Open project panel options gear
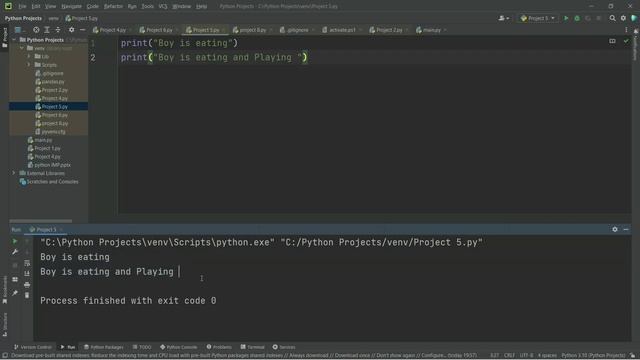640x360 pixels. point(71,30)
